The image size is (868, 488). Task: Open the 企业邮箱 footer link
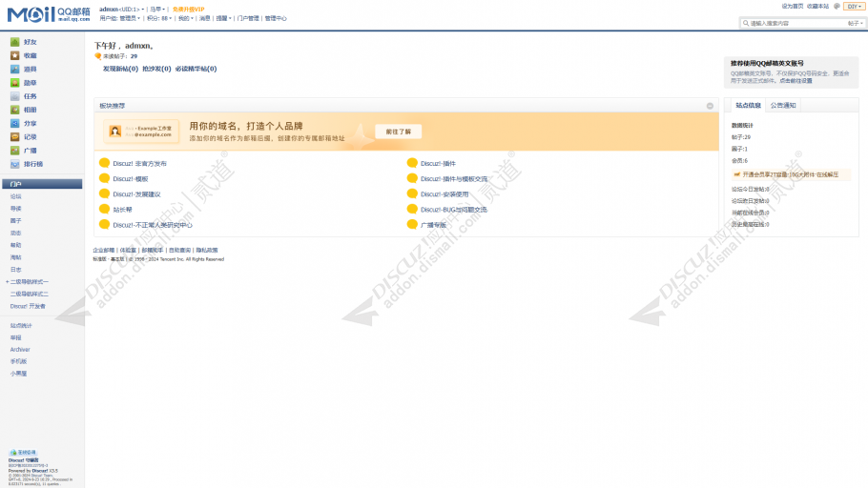(104, 250)
